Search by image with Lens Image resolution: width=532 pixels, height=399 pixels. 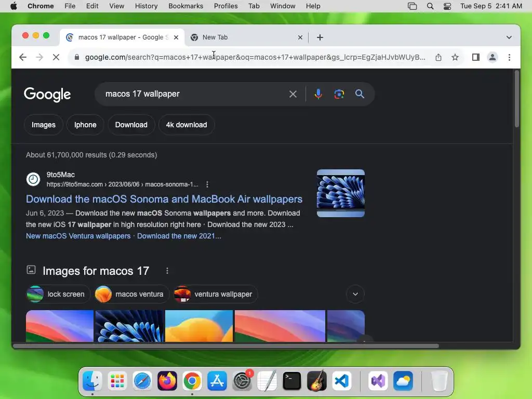(x=339, y=94)
